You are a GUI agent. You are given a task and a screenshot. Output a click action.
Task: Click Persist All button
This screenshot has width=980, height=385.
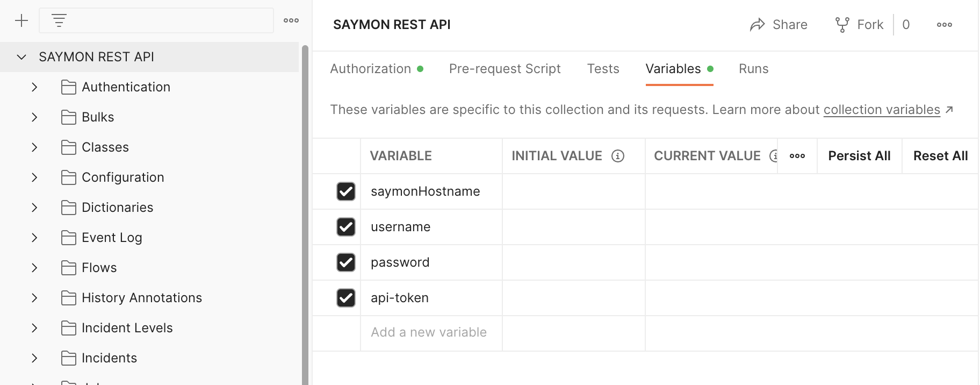click(859, 156)
